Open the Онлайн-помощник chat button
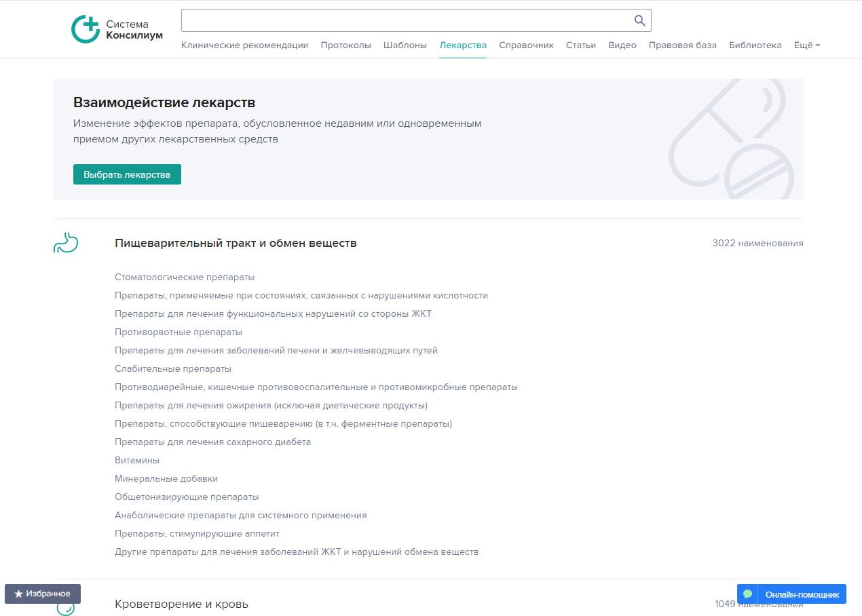 point(791,594)
